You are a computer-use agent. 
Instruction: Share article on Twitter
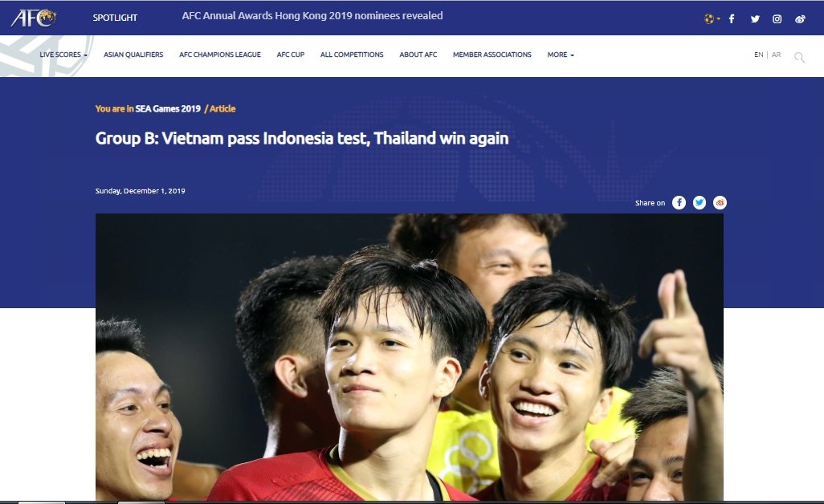pyautogui.click(x=700, y=203)
